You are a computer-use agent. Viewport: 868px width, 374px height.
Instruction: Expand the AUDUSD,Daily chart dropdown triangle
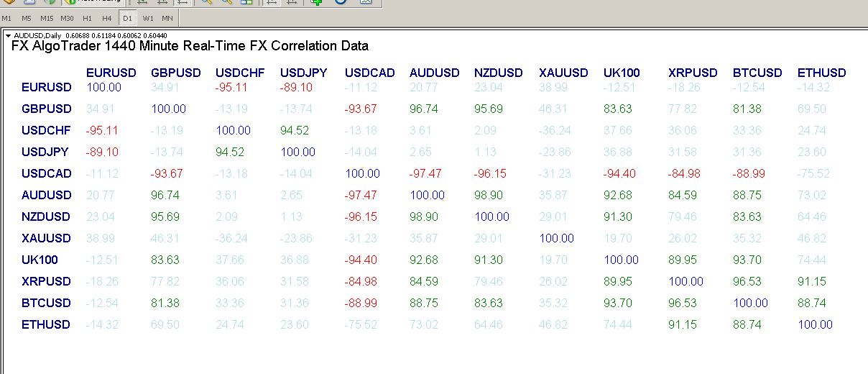pyautogui.click(x=8, y=35)
